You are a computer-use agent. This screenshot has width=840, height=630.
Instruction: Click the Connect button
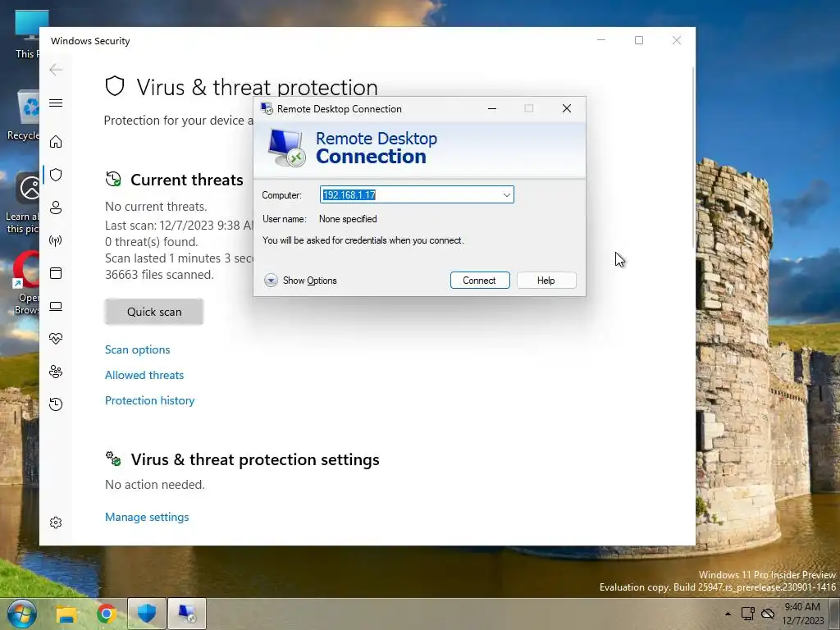(480, 281)
